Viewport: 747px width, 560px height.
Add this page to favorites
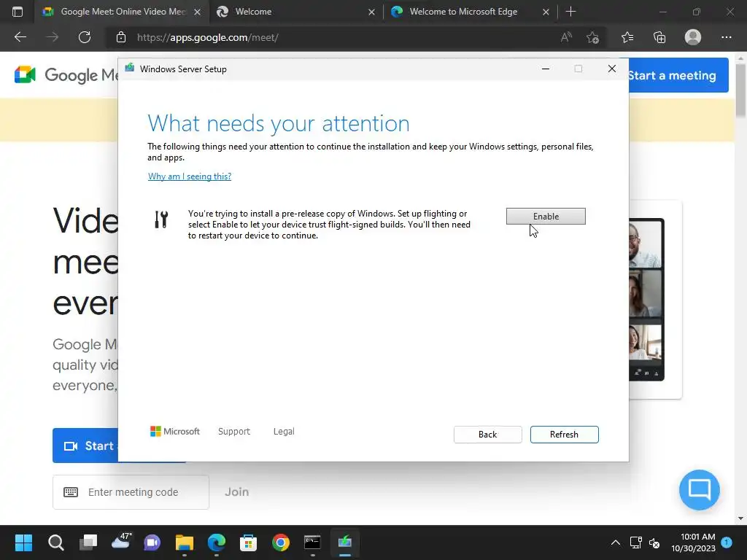[592, 37]
